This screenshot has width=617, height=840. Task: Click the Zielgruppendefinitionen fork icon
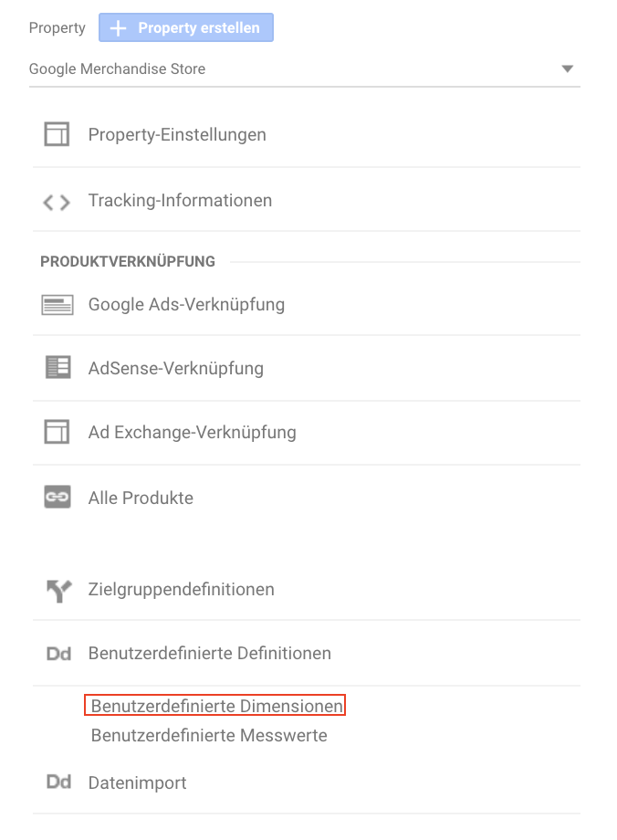(x=58, y=591)
